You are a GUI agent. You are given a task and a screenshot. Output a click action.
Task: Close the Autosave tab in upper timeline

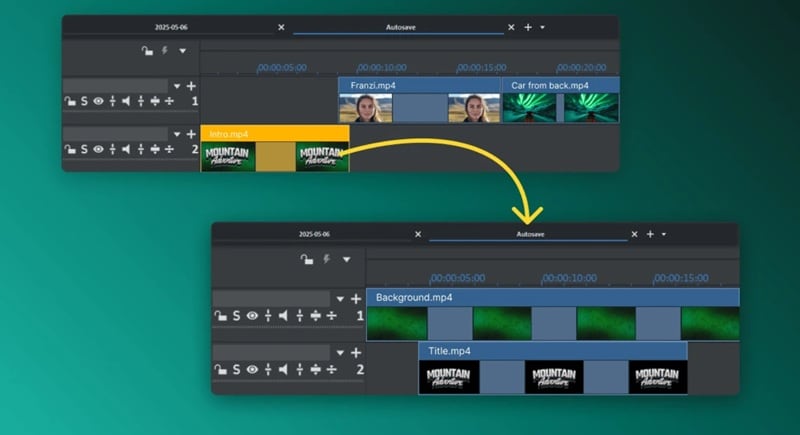[511, 27]
